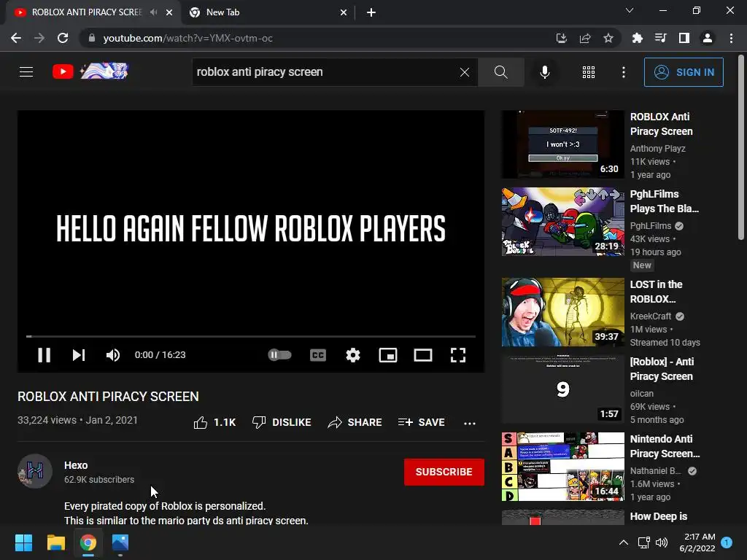Click the magnifier search button
The image size is (747, 560).
[500, 72]
